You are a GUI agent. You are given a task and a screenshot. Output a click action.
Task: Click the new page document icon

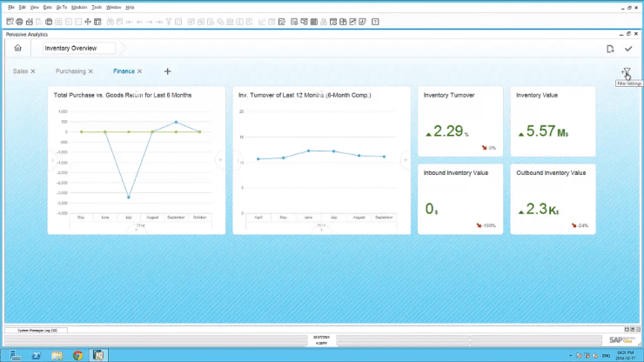pos(610,49)
